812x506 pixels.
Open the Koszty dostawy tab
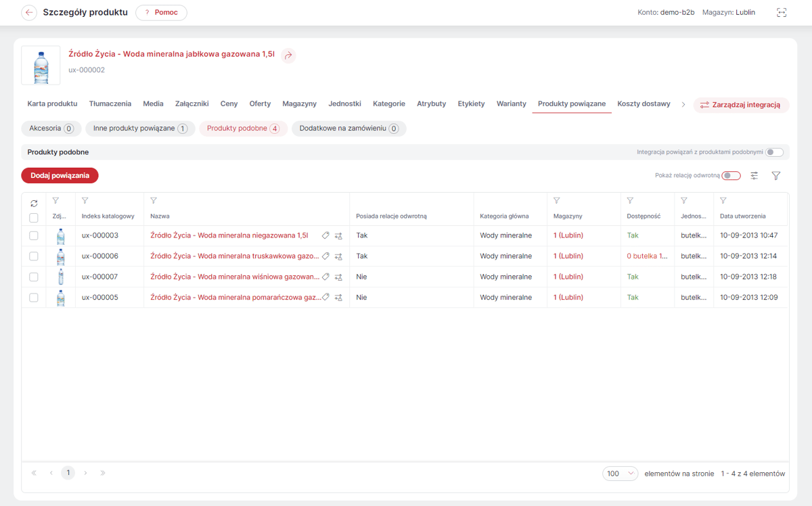[x=644, y=103]
